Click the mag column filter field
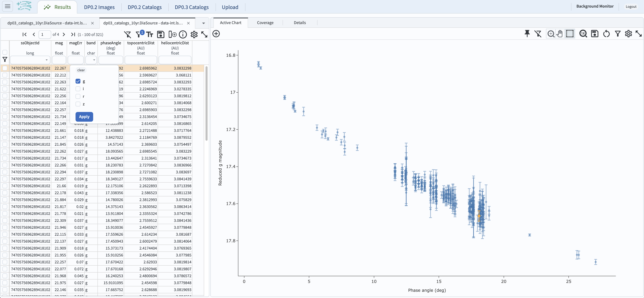Image resolution: width=644 pixels, height=298 pixels. (59, 60)
